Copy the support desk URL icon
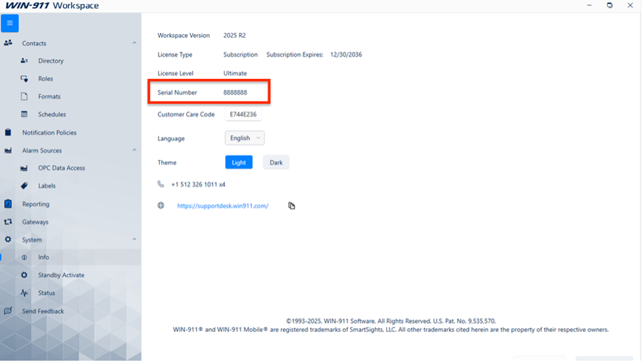Image resolution: width=644 pixels, height=362 pixels. (291, 205)
